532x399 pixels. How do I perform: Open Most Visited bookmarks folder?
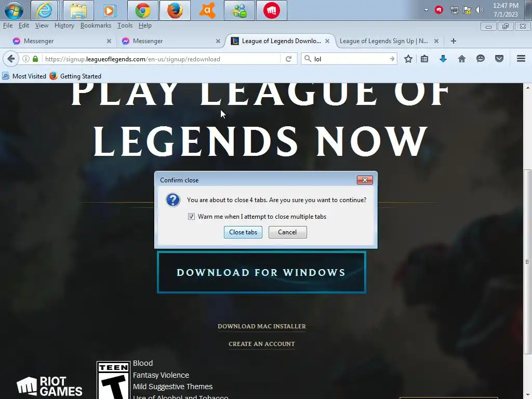24,76
